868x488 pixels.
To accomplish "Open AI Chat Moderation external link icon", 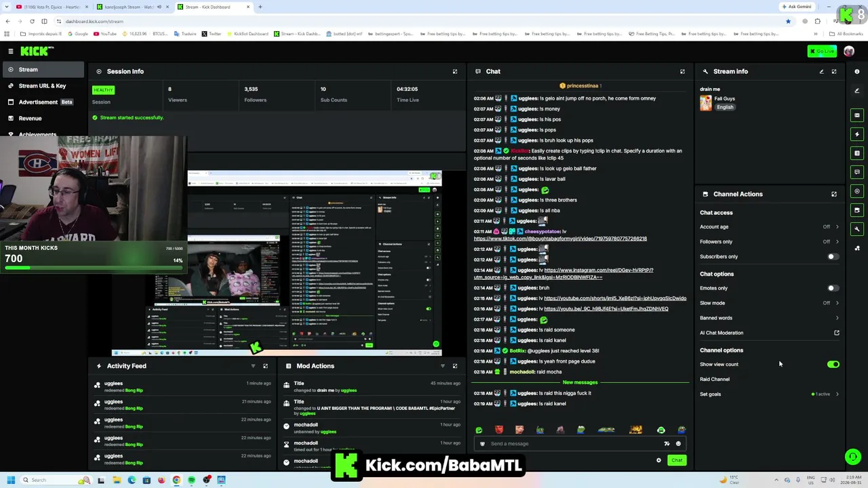I will click(837, 333).
